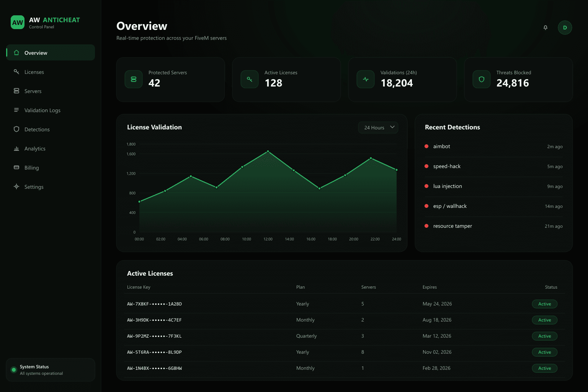
Task: Click the Quarterly plan cell
Action: (x=307, y=336)
